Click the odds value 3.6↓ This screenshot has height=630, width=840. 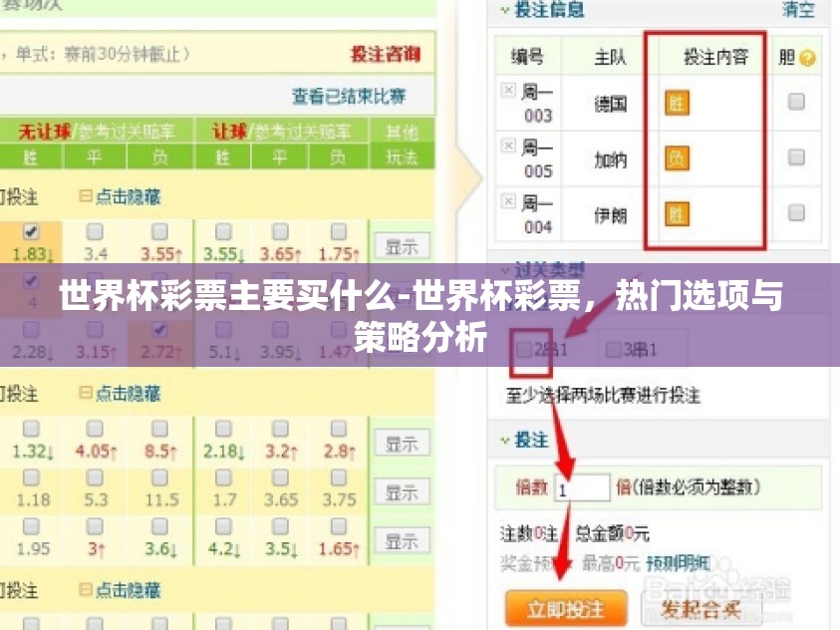(160, 549)
